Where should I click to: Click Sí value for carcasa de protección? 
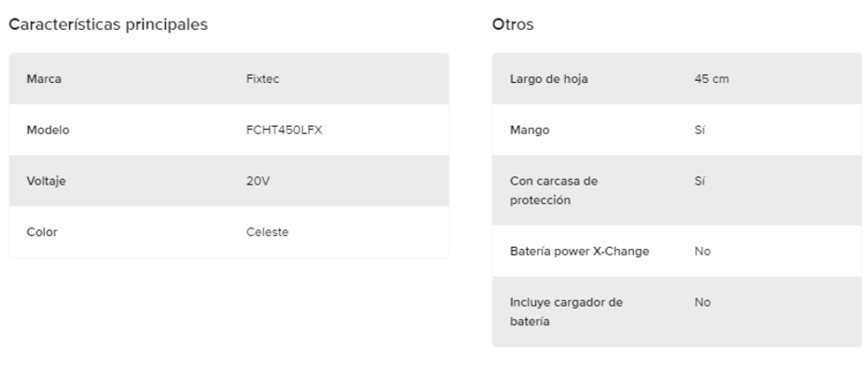pos(700,181)
